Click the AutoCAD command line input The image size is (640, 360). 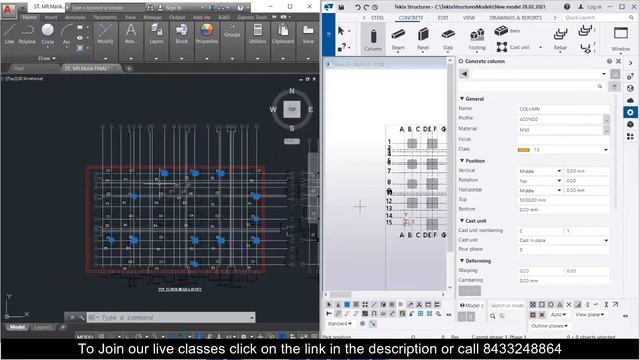tap(167, 317)
